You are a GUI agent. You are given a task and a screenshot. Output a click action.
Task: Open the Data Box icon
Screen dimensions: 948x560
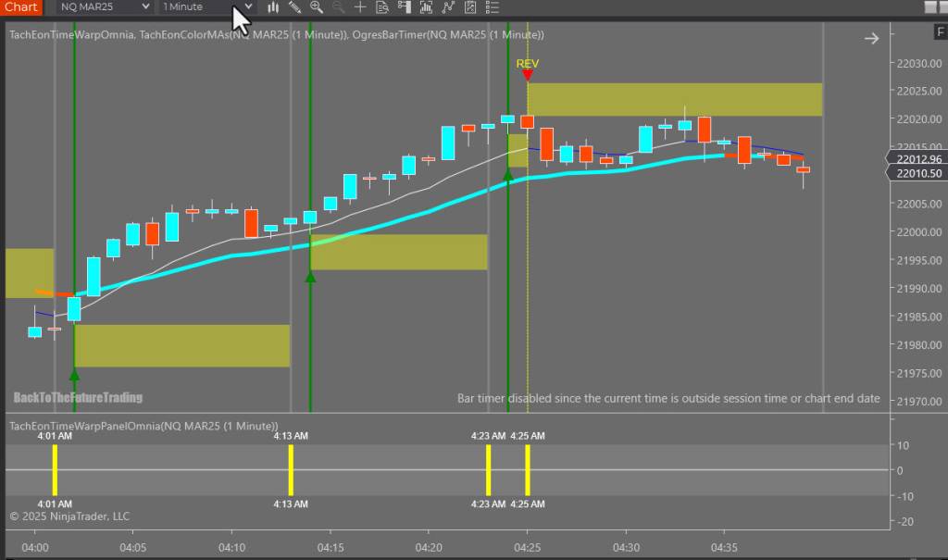[x=382, y=7]
